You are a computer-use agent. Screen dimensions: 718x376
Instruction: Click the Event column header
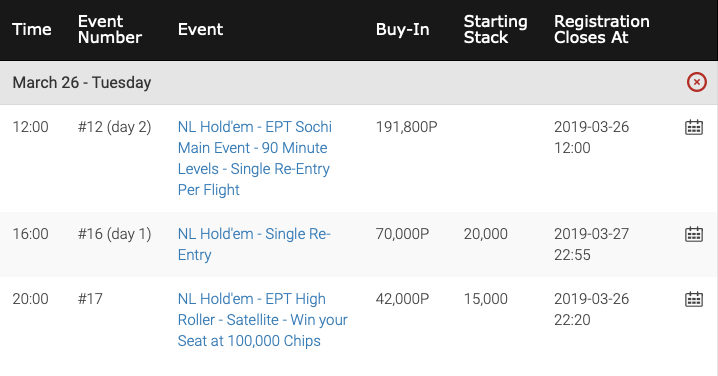click(x=201, y=29)
